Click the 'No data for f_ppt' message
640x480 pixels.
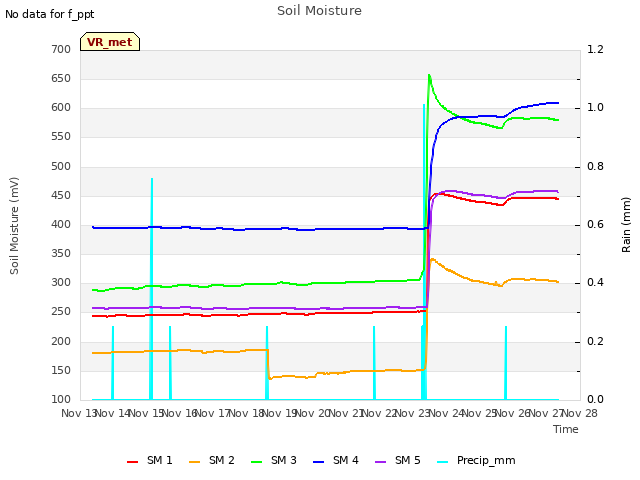49,15
